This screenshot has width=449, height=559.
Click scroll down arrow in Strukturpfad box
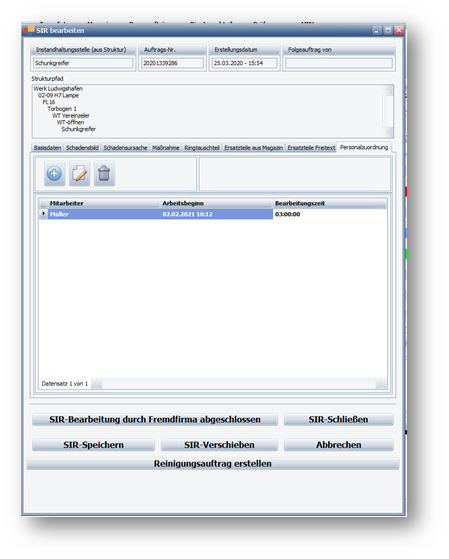[388, 132]
